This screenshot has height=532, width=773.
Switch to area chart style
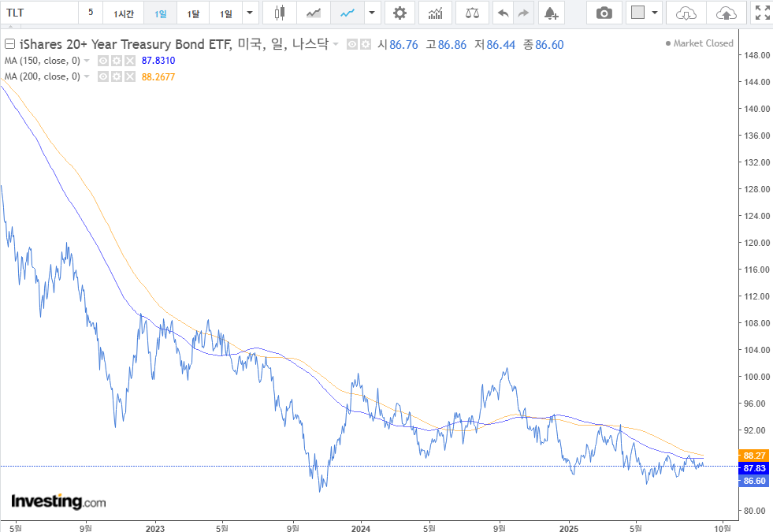[314, 13]
